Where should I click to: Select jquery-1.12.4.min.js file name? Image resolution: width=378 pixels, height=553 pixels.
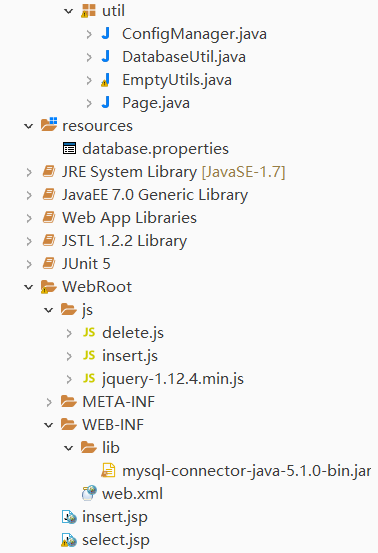tap(173, 379)
